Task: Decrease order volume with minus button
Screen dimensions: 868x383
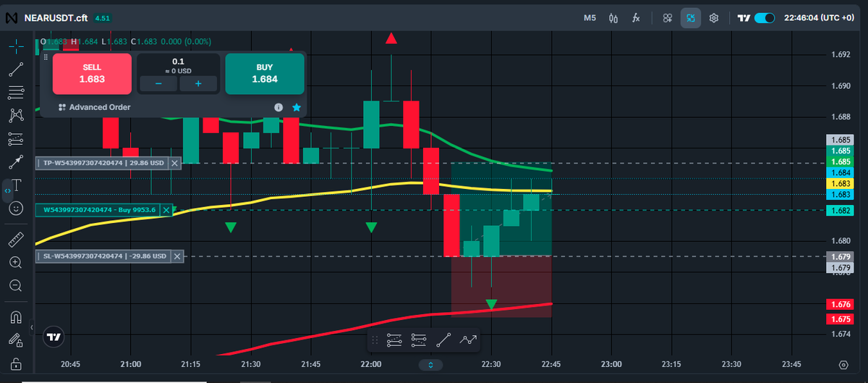Action: pos(158,84)
